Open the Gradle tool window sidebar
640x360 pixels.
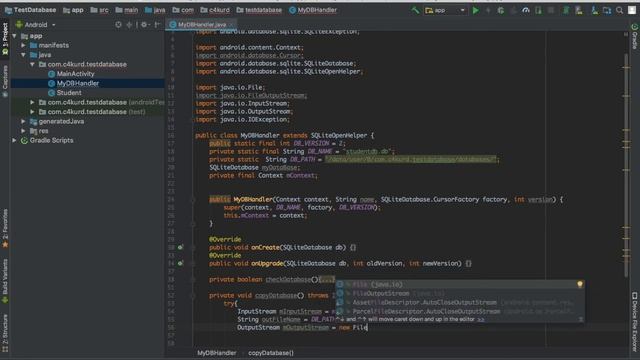(635, 36)
